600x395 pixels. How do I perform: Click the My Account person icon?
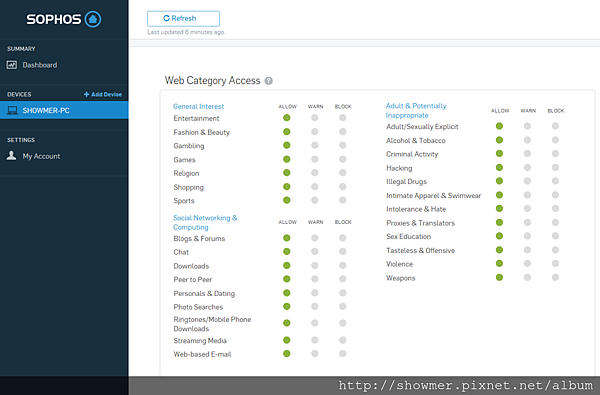click(x=11, y=155)
